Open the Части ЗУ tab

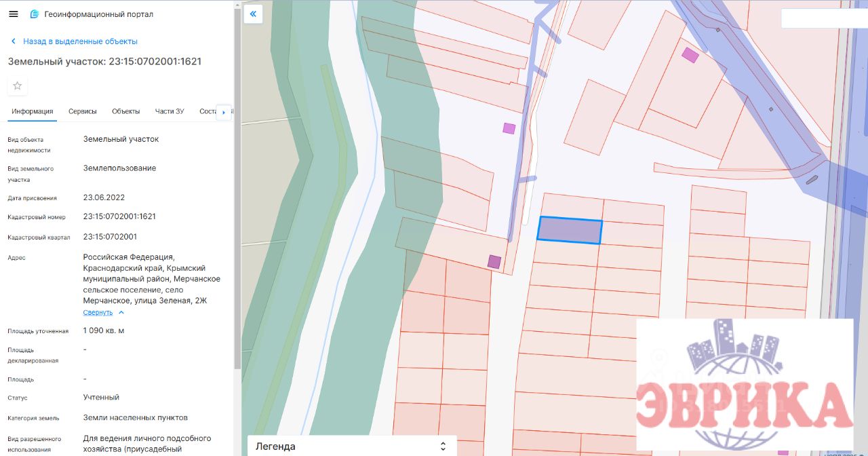click(x=170, y=111)
